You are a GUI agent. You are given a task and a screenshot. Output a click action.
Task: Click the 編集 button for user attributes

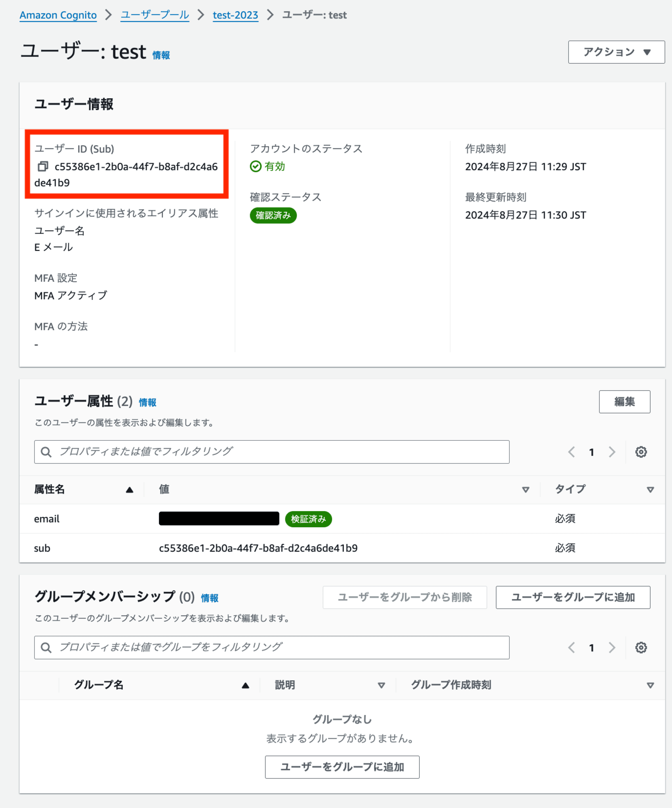pyautogui.click(x=624, y=402)
